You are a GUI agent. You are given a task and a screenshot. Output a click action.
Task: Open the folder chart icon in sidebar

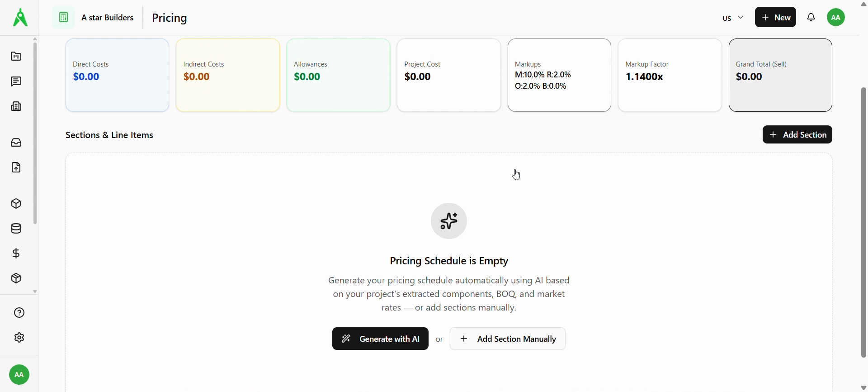tap(16, 57)
